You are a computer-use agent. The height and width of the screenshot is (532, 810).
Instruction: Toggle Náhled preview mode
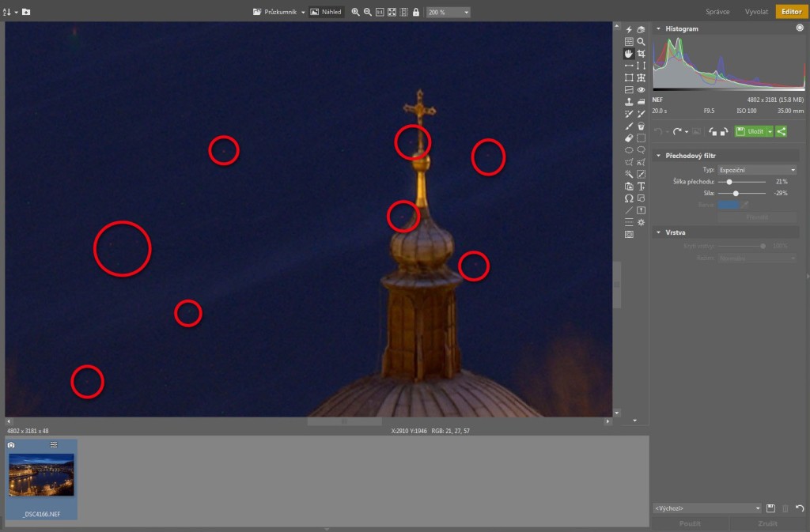326,12
